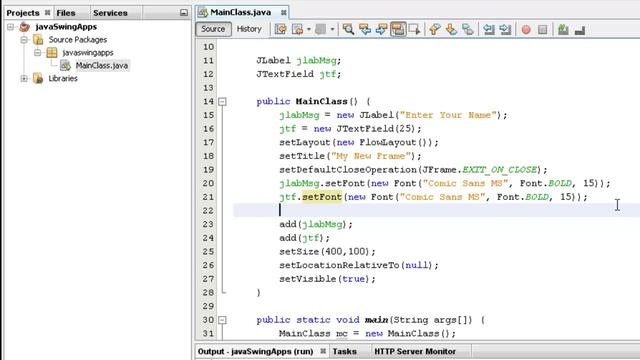The image size is (640, 360).
Task: Open the Projects tab
Action: pyautogui.click(x=23, y=13)
